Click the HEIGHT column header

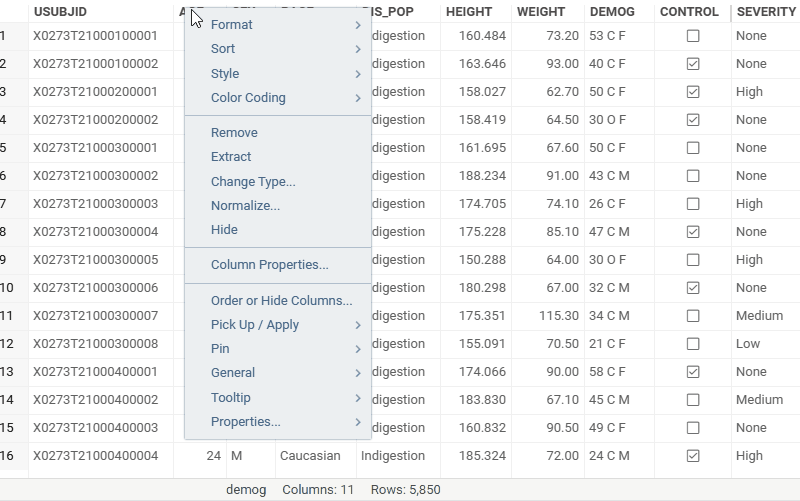[x=469, y=12]
